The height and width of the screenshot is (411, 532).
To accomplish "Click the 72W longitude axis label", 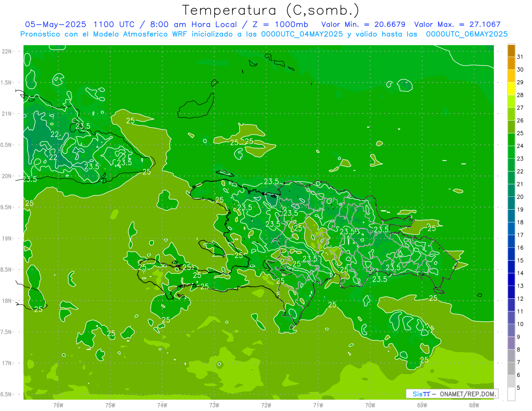I will pyautogui.click(x=266, y=405).
